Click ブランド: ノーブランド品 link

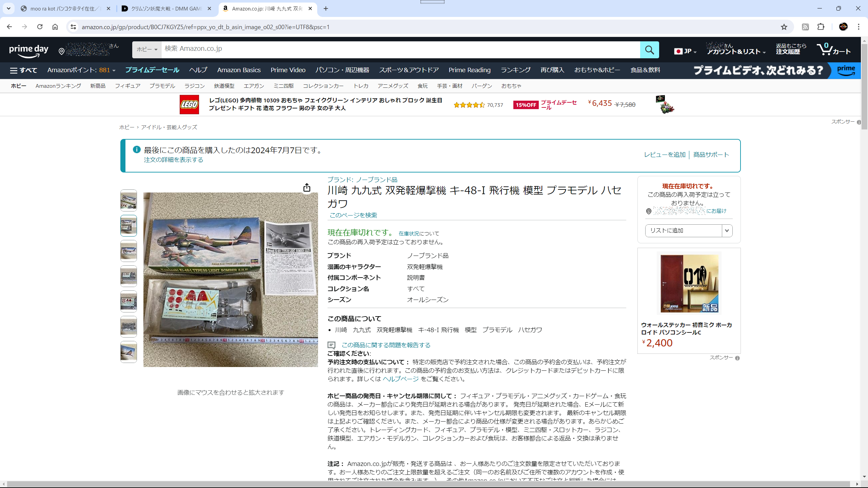362,180
